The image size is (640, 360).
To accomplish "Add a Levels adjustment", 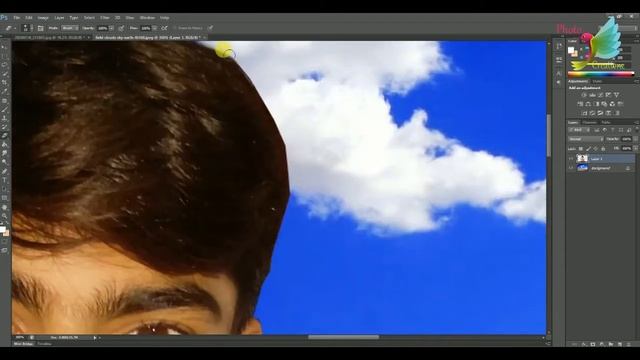I will (592, 95).
